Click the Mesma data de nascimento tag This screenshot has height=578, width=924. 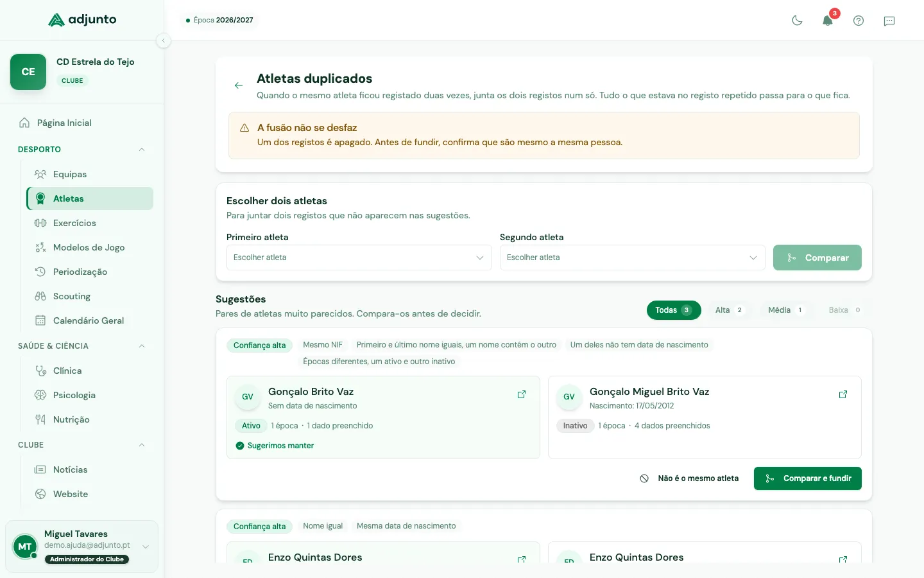tap(406, 526)
